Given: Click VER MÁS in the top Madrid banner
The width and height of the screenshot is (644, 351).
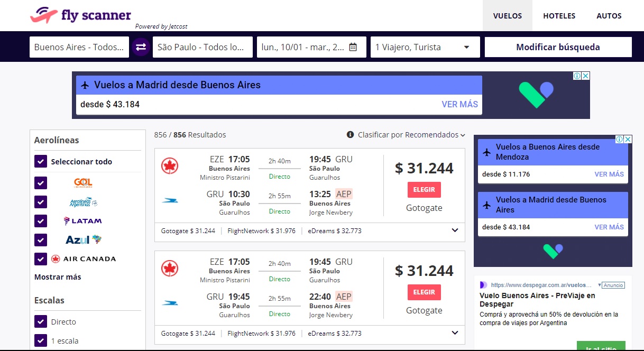Looking at the screenshot, I should [459, 104].
